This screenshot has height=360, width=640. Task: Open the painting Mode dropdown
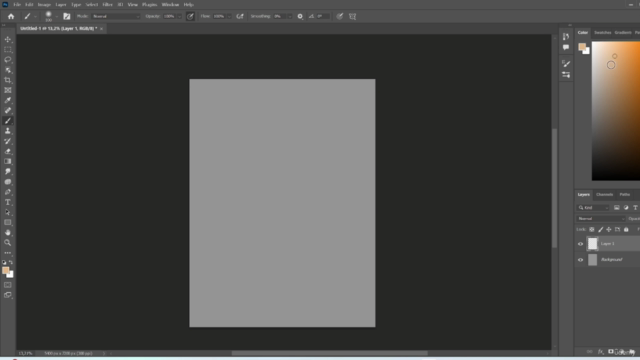(x=116, y=16)
